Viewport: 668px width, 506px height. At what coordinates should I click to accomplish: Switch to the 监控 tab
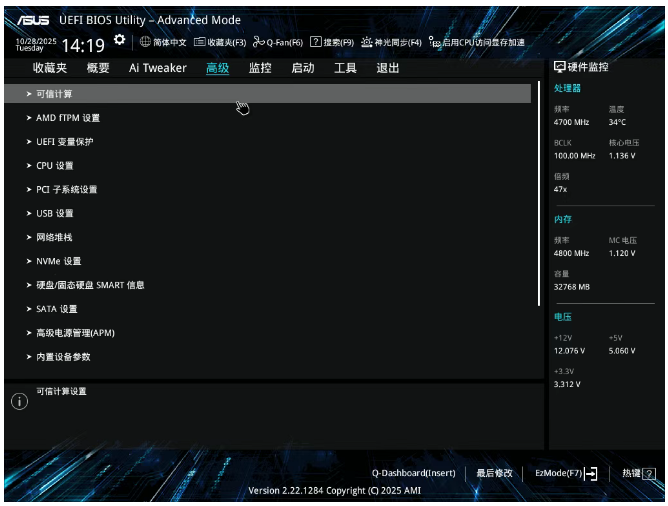(260, 68)
